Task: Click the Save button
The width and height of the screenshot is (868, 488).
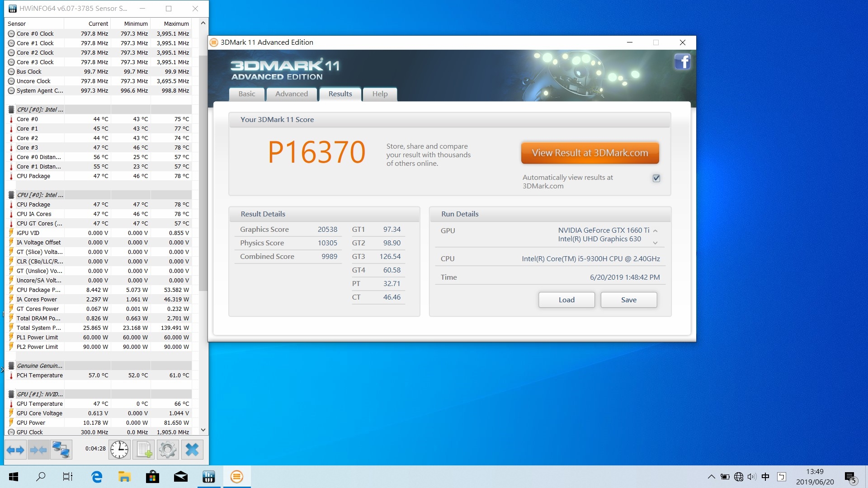Action: [x=629, y=300]
